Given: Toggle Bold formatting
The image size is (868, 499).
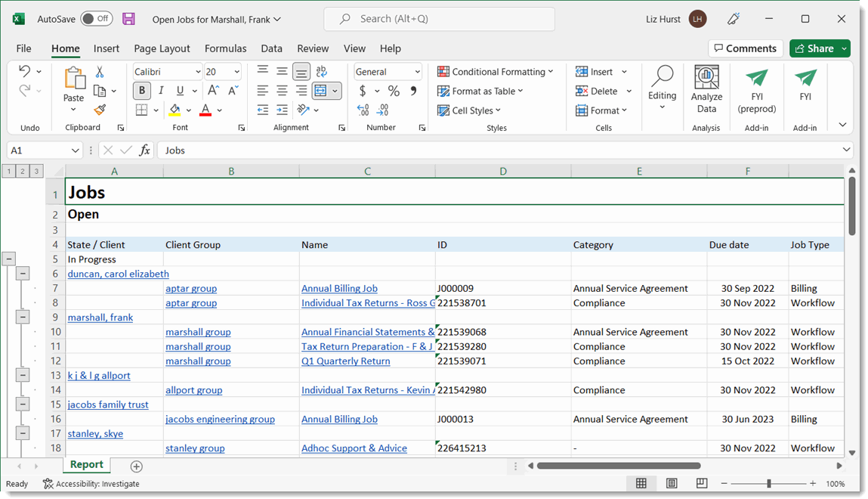Looking at the screenshot, I should [142, 90].
